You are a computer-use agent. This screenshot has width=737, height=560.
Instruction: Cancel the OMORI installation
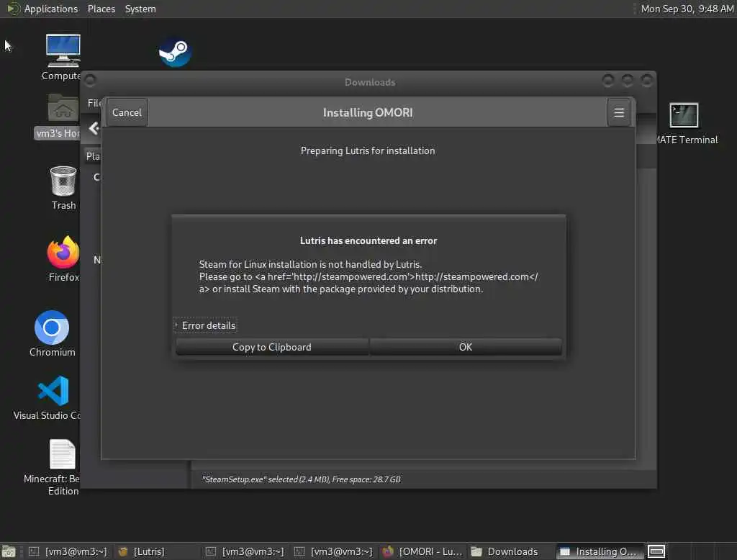127,112
